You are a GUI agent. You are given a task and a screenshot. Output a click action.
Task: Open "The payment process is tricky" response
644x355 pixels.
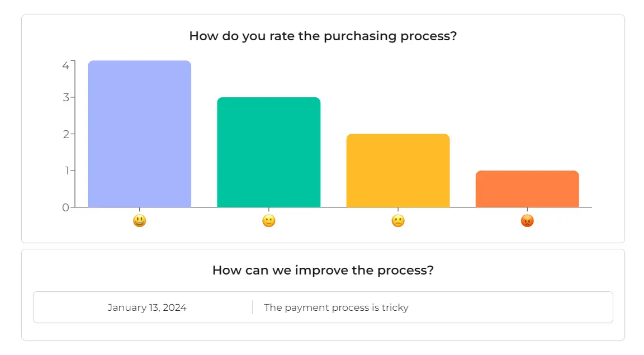point(336,307)
